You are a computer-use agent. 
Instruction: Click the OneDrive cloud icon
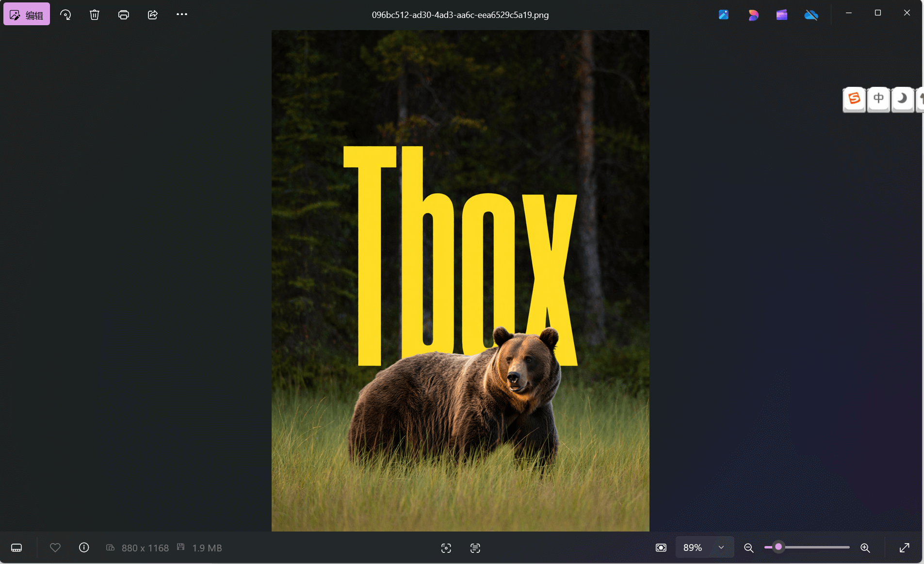[811, 15]
